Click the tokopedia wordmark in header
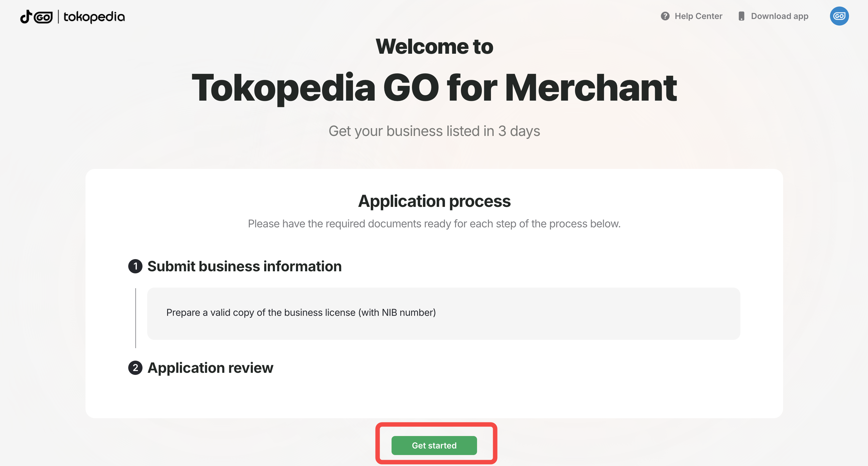Screen dimensions: 868x466 click(x=94, y=17)
